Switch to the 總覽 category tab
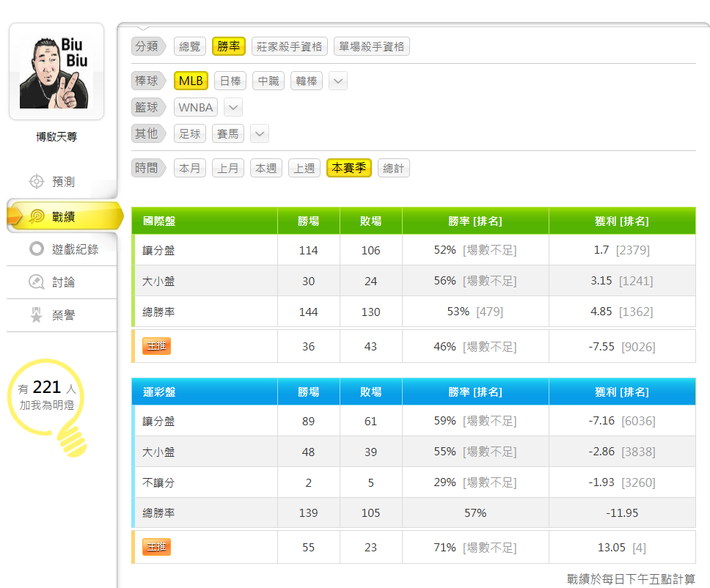Screen dimensions: 710x588 click(190, 46)
